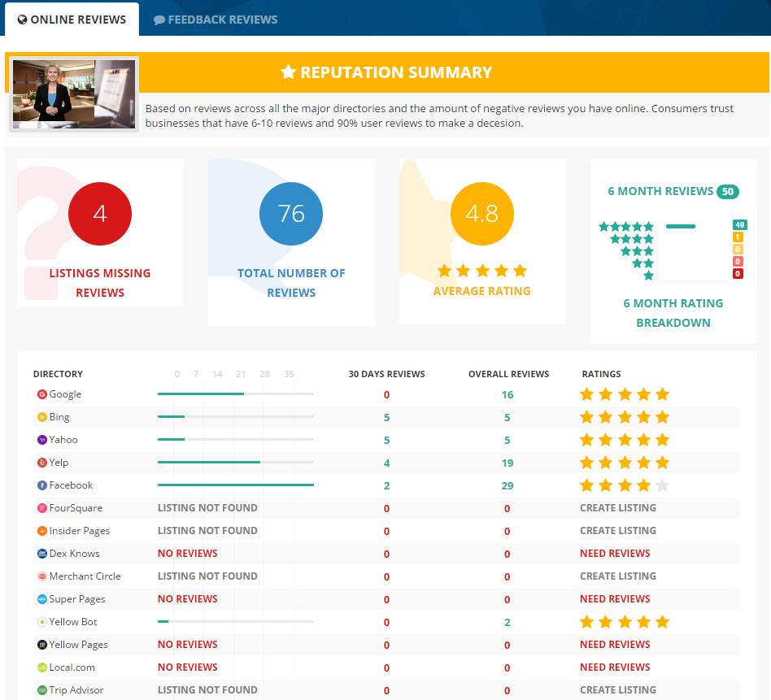Click Need Reviews for Yellow Pages
This screenshot has height=700, width=771.
click(x=615, y=645)
